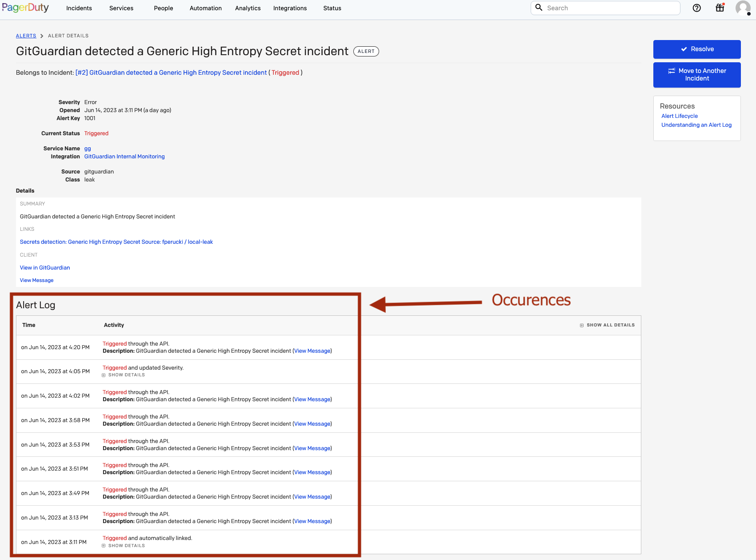Viewport: 756px width, 560px height.
Task: Click the Severity value Error
Action: (91, 102)
